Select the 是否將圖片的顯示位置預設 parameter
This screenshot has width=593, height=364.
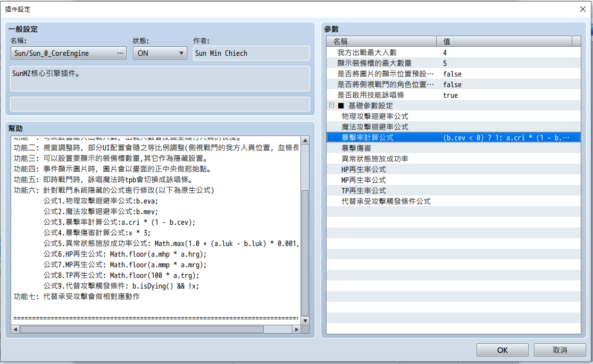point(454,74)
